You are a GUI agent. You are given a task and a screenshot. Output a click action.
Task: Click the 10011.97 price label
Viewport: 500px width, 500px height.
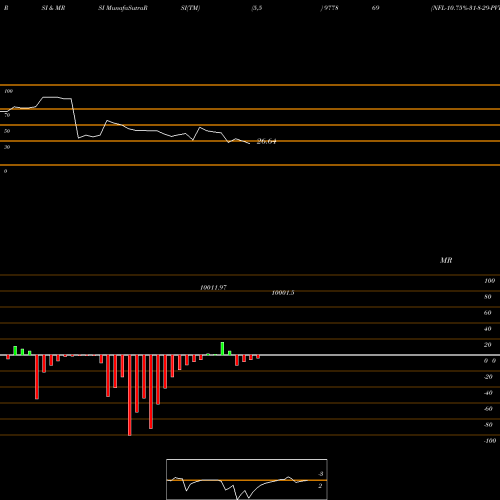tap(213, 287)
